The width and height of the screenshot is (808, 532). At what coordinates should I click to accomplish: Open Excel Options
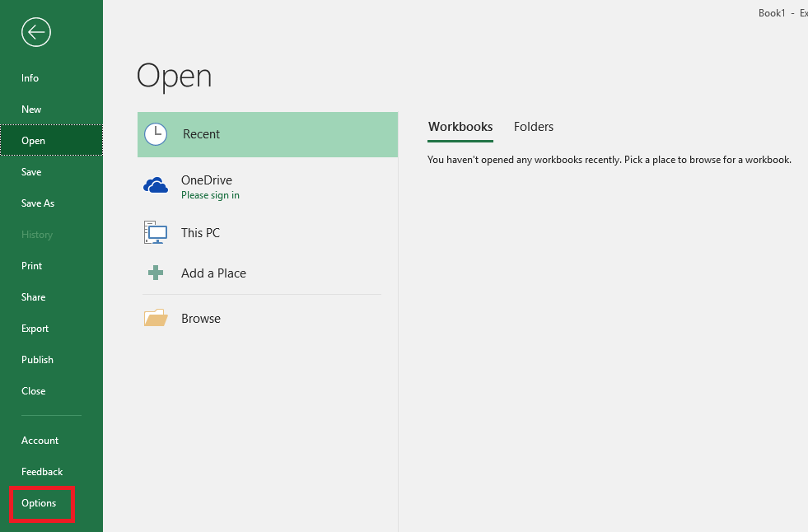coord(39,503)
